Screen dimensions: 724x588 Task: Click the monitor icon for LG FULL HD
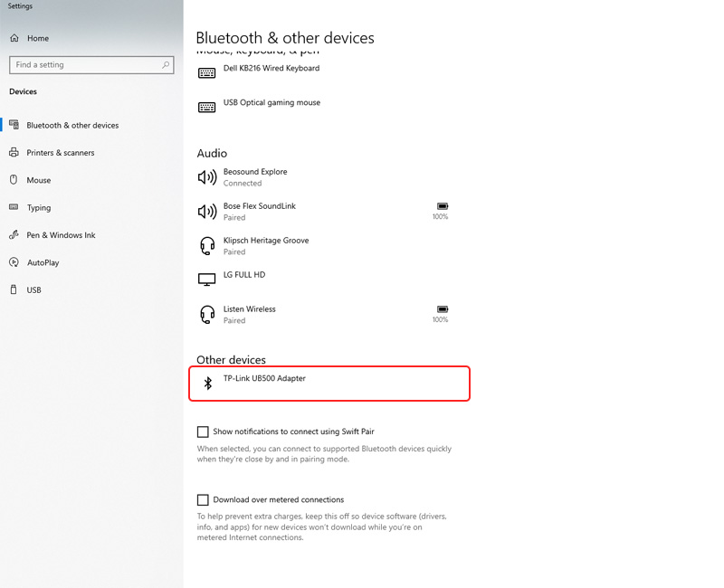click(x=206, y=280)
